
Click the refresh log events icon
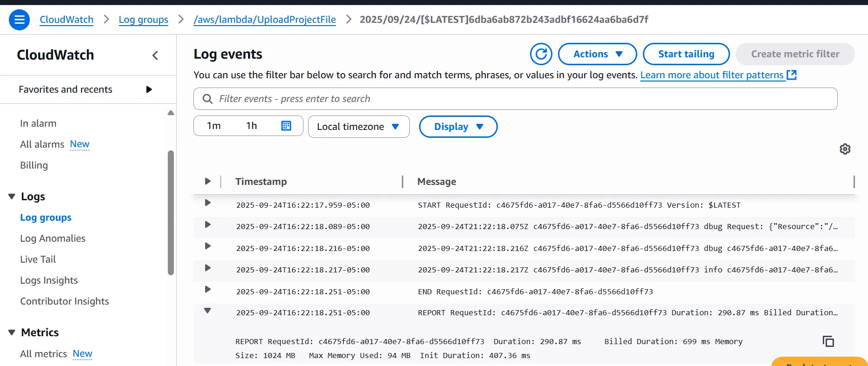(x=541, y=54)
